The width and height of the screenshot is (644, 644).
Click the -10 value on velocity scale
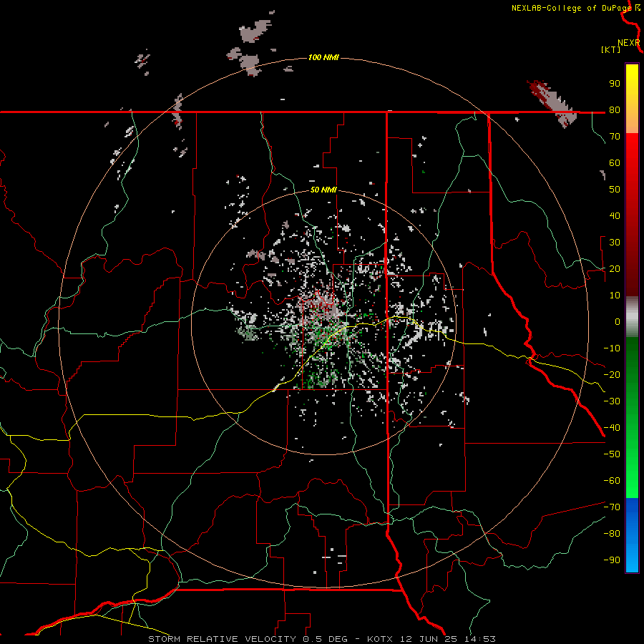tap(612, 348)
